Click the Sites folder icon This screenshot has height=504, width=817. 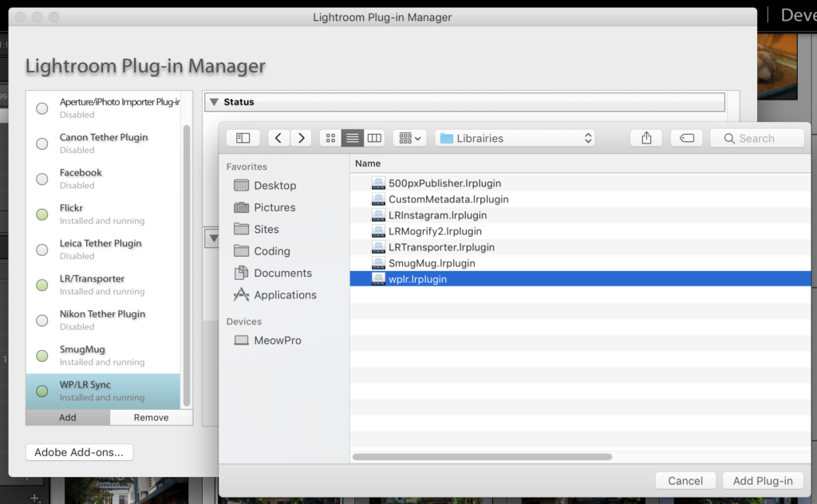[241, 229]
